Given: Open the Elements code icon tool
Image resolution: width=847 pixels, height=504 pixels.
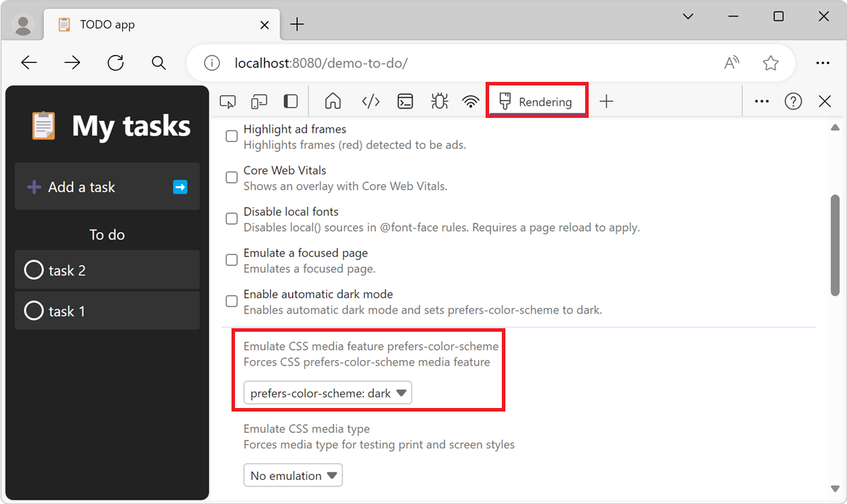Looking at the screenshot, I should [371, 102].
